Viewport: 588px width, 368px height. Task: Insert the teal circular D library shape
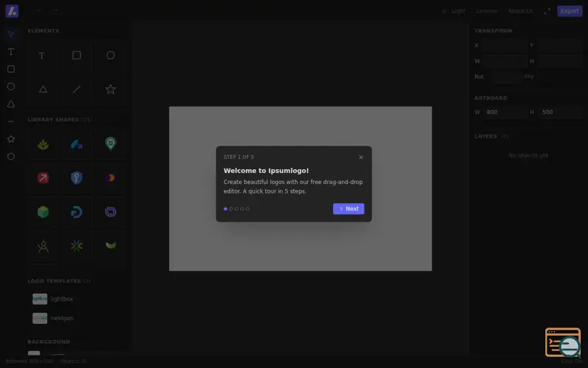[76, 212]
